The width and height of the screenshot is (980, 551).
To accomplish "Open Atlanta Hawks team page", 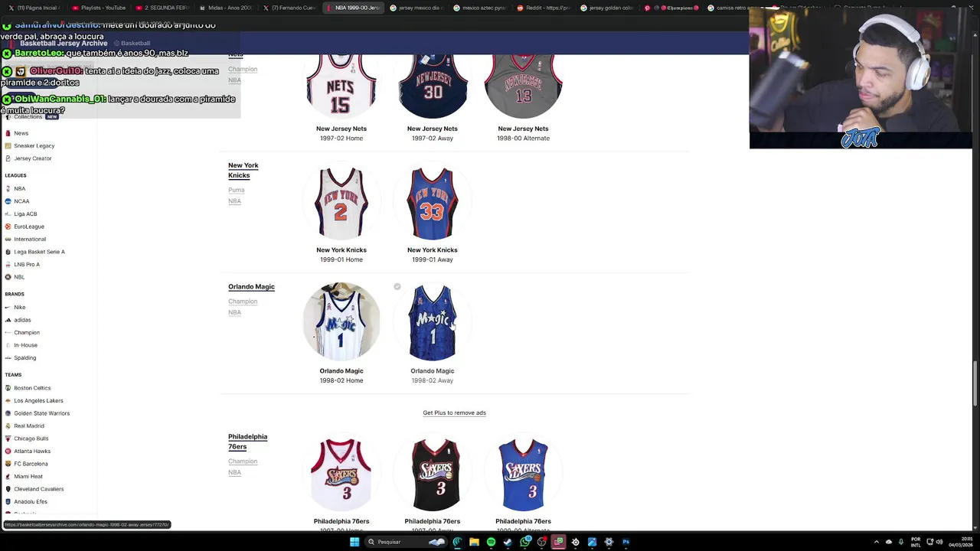I will tap(28, 451).
